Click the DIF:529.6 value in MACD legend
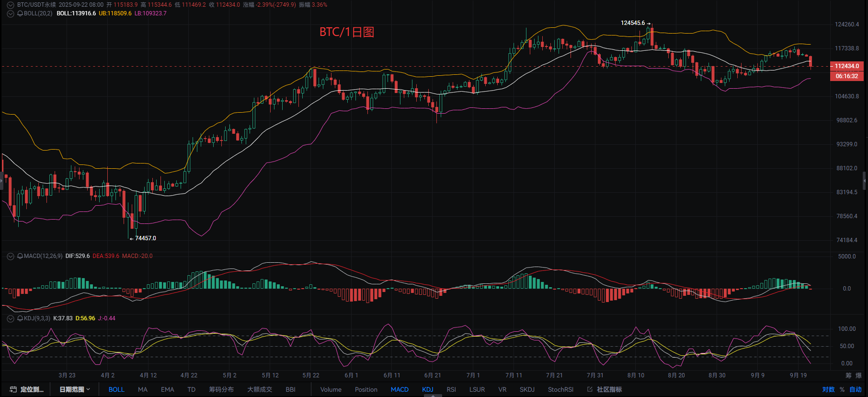The image size is (868, 397). click(x=78, y=256)
